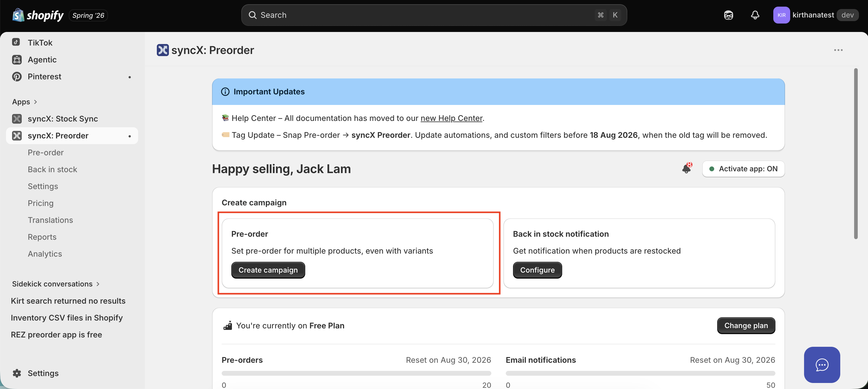
Task: Click the 'Back in stock notification' card title
Action: click(x=561, y=234)
